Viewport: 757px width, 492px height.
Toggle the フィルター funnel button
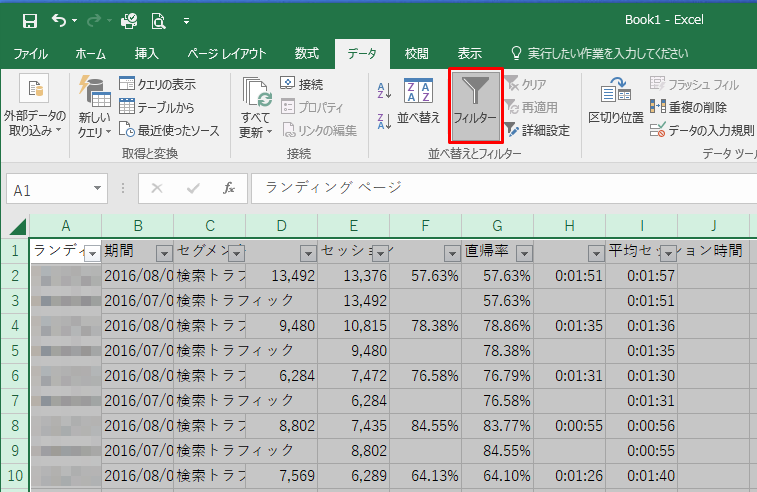pyautogui.click(x=476, y=106)
